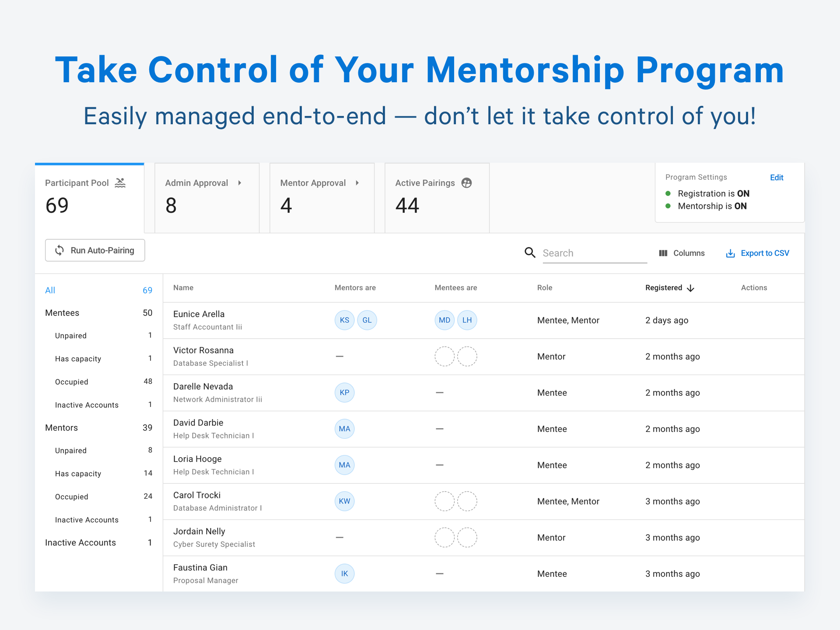
Task: Click the globe icon beside Active Pairings
Action: coord(466,183)
